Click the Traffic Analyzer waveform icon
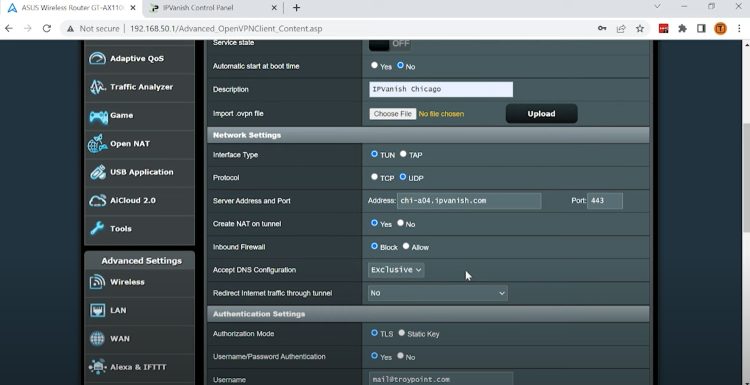The image size is (750, 385). pos(98,87)
